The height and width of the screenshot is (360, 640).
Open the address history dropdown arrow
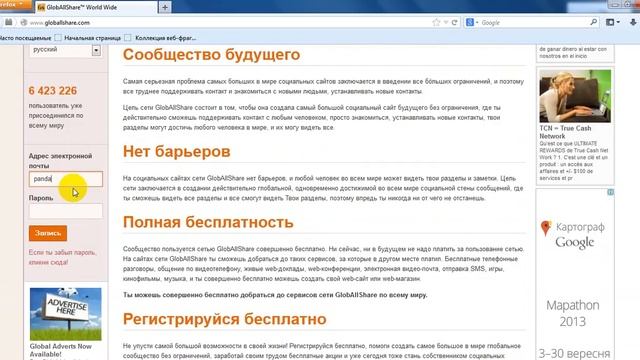click(x=446, y=22)
